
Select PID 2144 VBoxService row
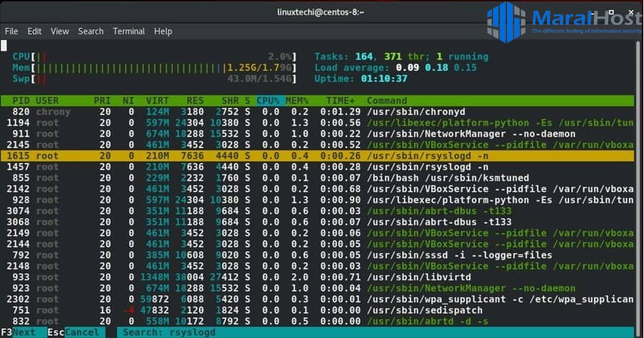click(317, 244)
